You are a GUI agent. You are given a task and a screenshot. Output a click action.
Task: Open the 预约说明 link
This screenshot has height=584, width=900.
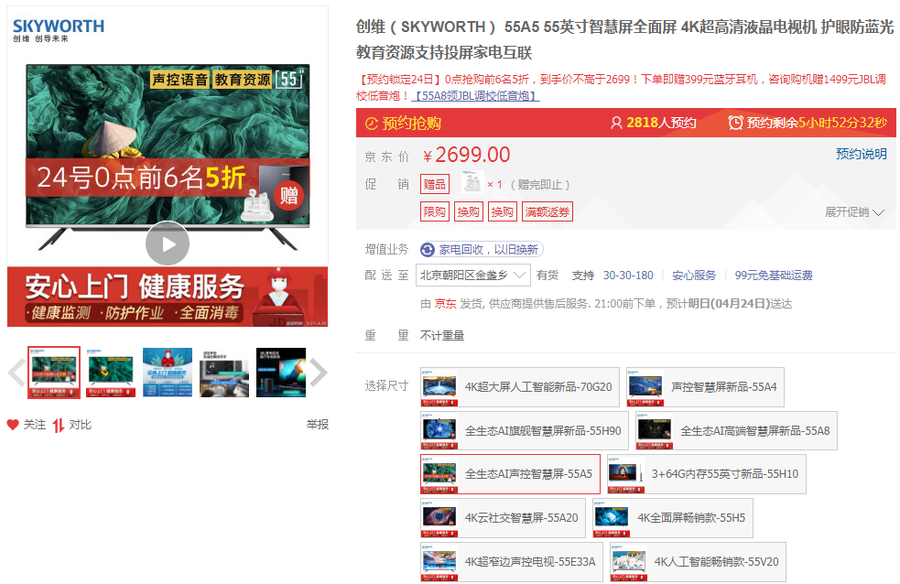861,154
